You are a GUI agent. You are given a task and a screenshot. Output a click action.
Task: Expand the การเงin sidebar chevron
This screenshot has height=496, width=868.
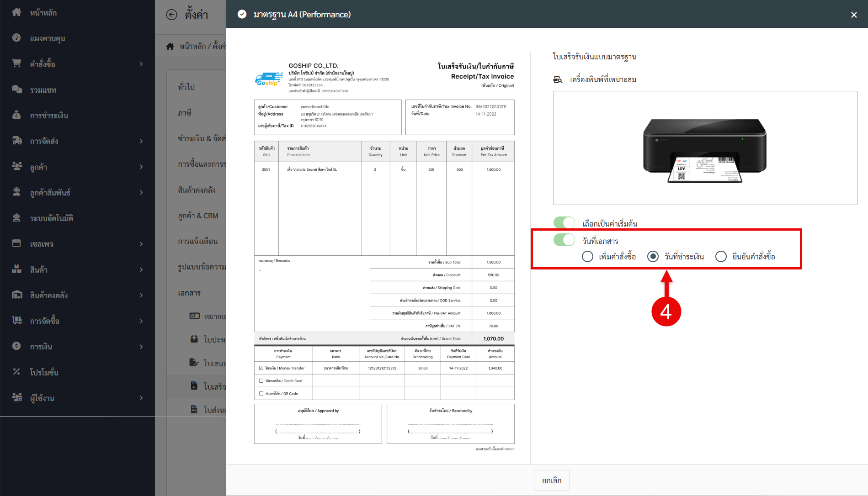click(x=141, y=347)
